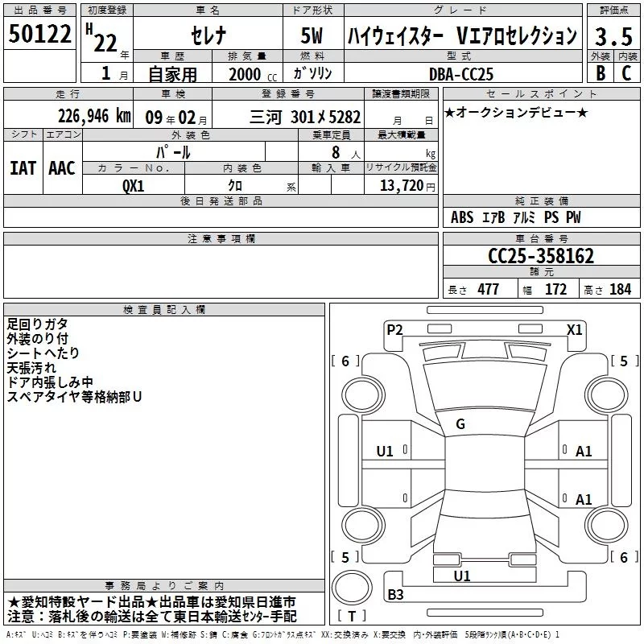The height and width of the screenshot is (644, 644).
Task: Click the [T] spare tire label
Action: 352,616
